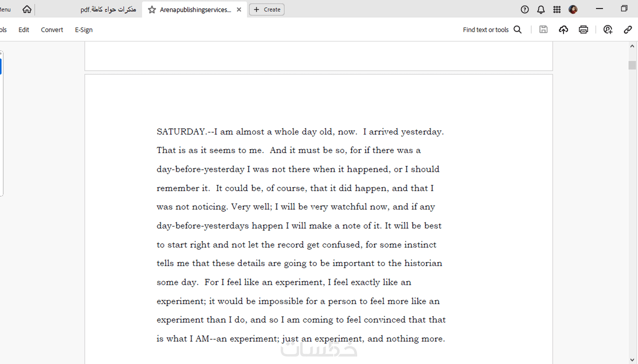This screenshot has width=638, height=364.
Task: Switch to the Arenapublishingservices tab
Action: [x=195, y=10]
